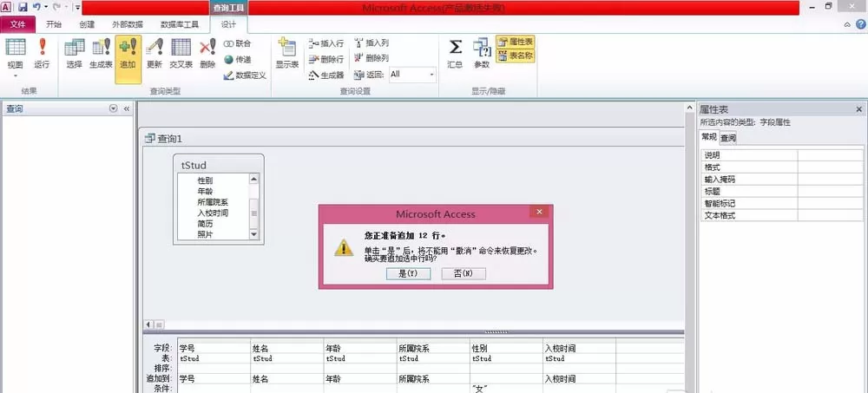
Task: Open the Show Table (显示表) dialog
Action: (x=287, y=55)
